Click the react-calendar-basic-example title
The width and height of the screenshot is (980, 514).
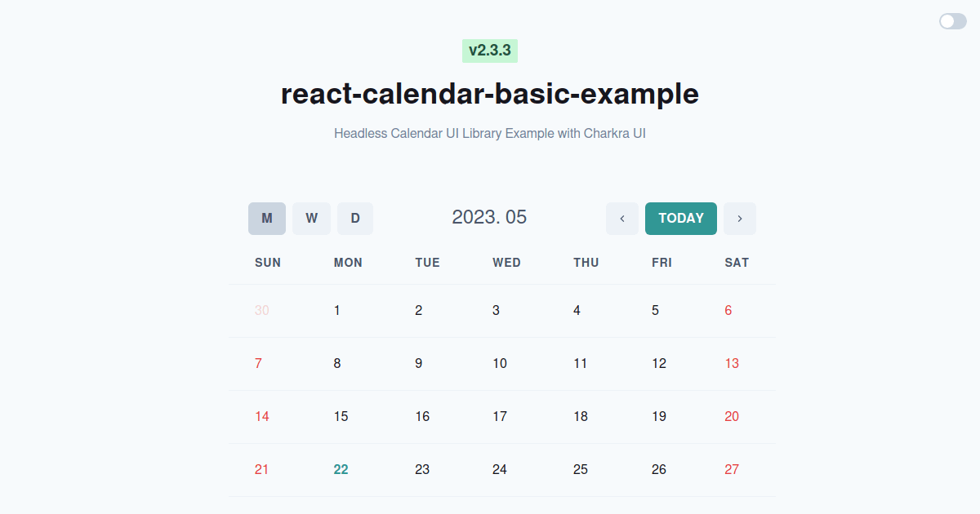(489, 94)
